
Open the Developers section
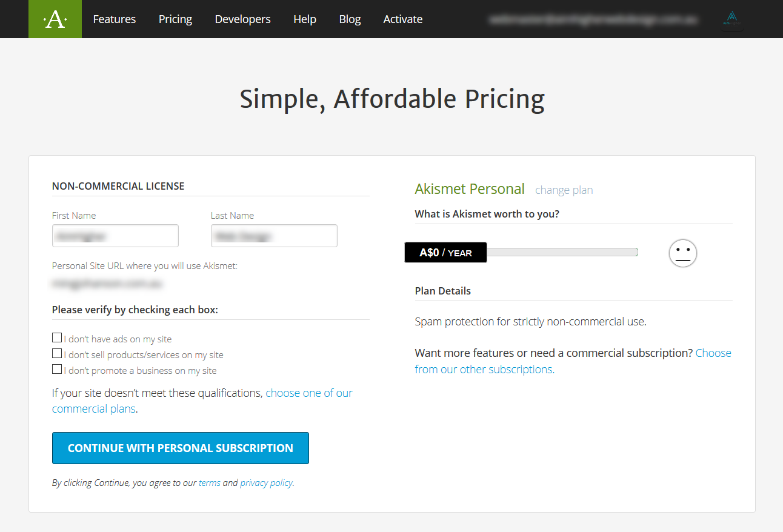(x=242, y=19)
